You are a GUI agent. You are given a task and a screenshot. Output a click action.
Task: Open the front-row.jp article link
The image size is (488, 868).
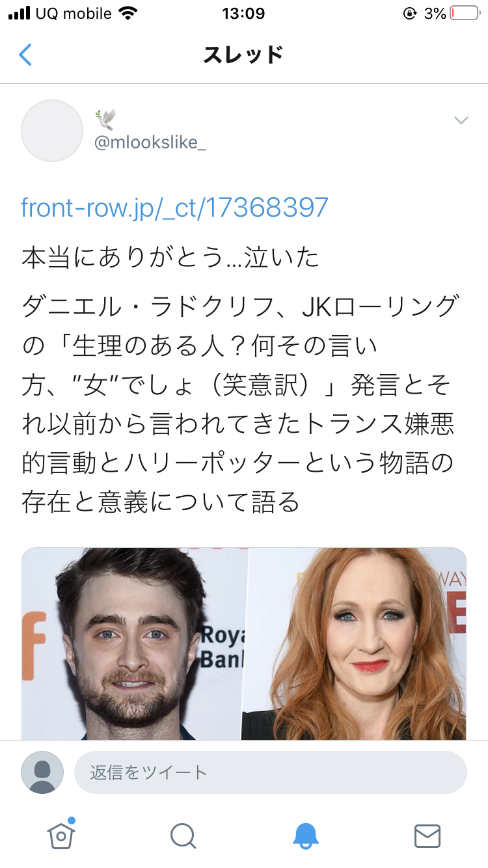(x=175, y=208)
